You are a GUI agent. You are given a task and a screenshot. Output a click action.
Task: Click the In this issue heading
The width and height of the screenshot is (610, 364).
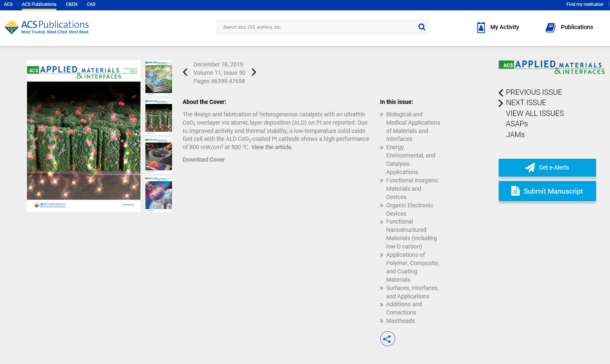coord(396,102)
